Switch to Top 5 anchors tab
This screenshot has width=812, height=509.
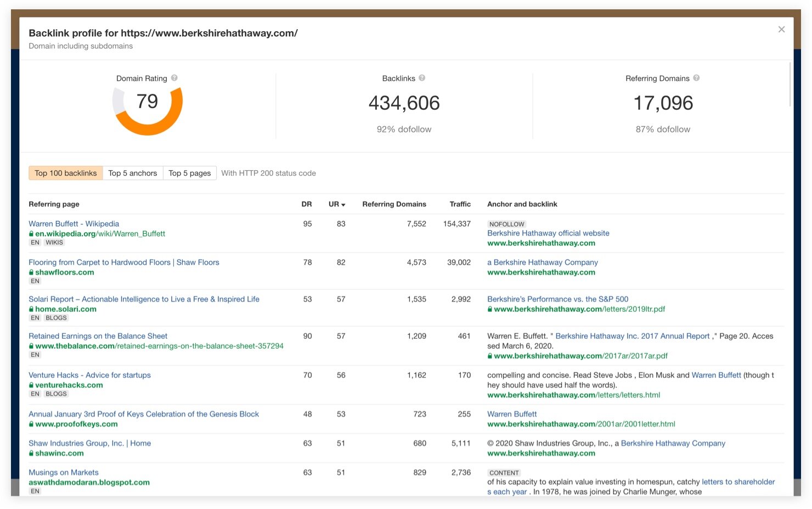pos(133,173)
